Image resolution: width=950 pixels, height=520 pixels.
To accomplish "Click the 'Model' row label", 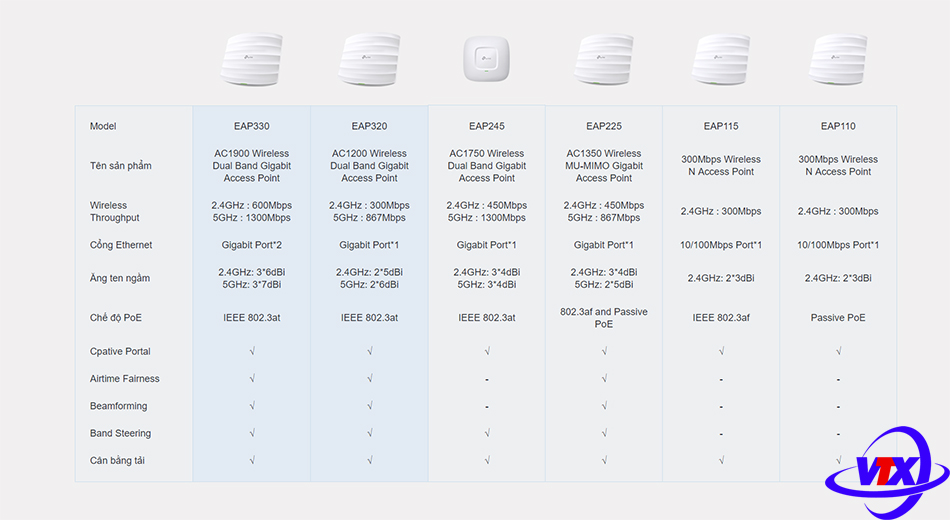I will pyautogui.click(x=103, y=126).
